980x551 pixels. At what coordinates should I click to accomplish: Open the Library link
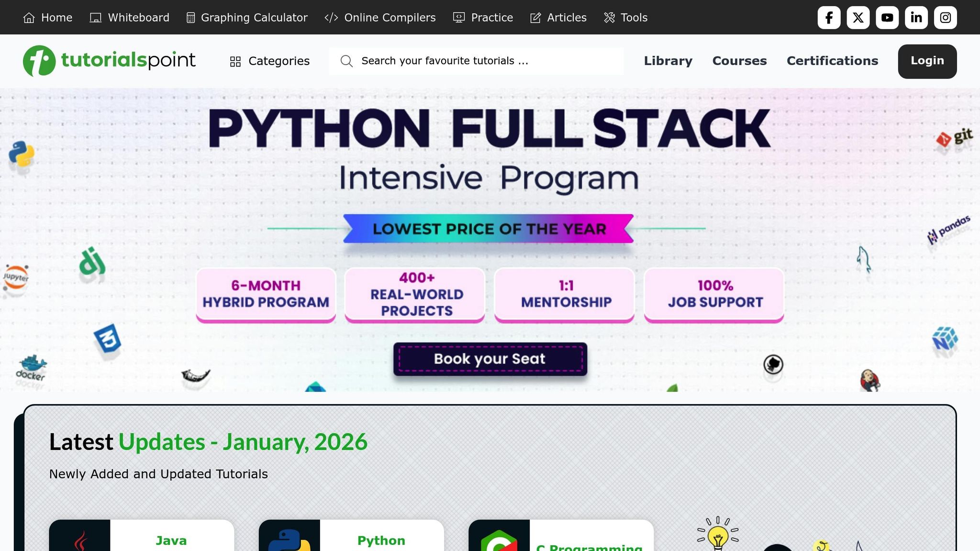668,61
